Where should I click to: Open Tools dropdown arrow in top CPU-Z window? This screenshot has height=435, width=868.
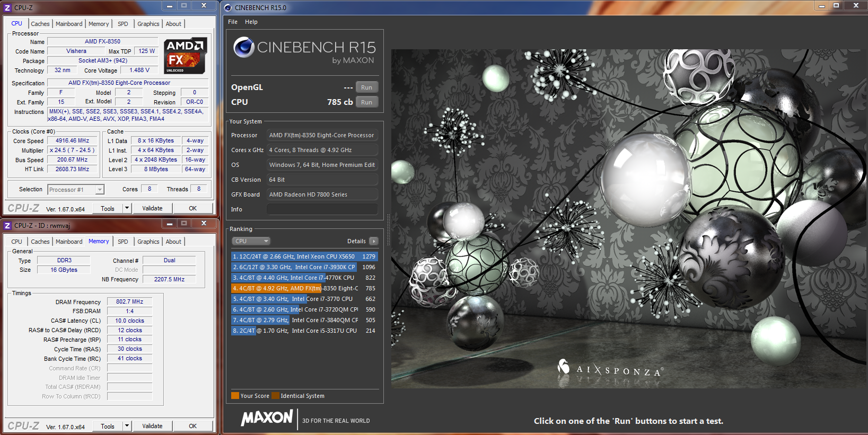click(127, 208)
